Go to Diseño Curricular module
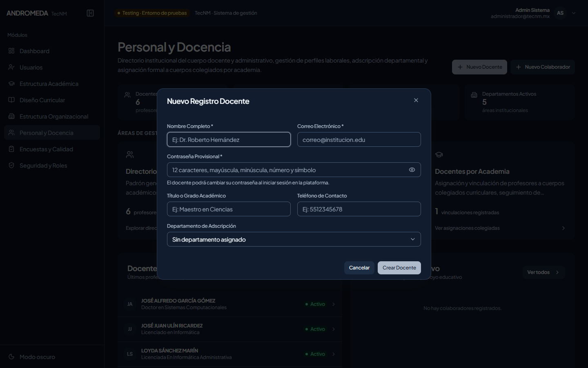 [52, 100]
